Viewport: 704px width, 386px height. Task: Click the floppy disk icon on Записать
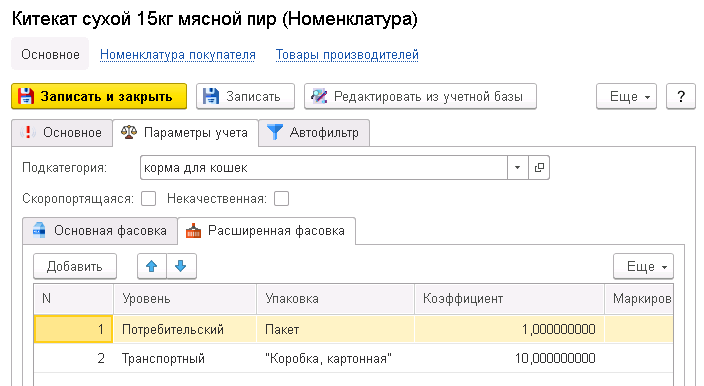pos(211,96)
